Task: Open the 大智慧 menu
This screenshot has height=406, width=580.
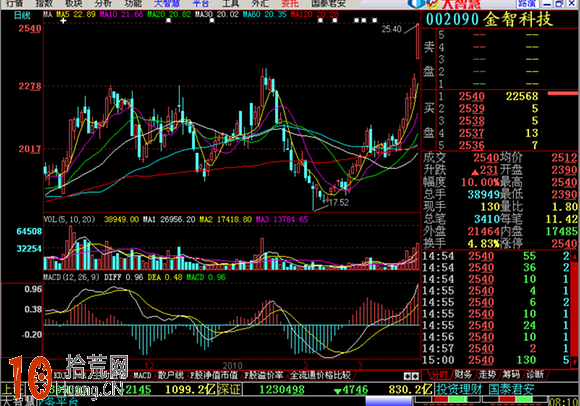Action: [167, 3]
